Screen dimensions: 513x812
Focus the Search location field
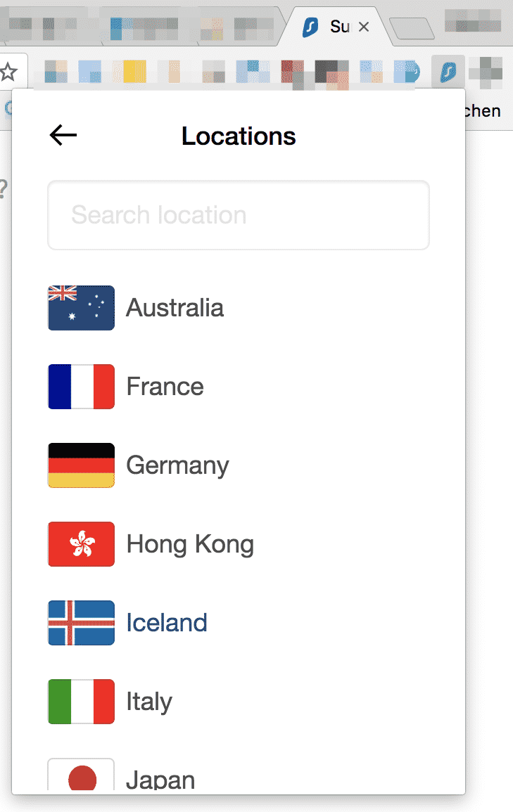[x=238, y=215]
